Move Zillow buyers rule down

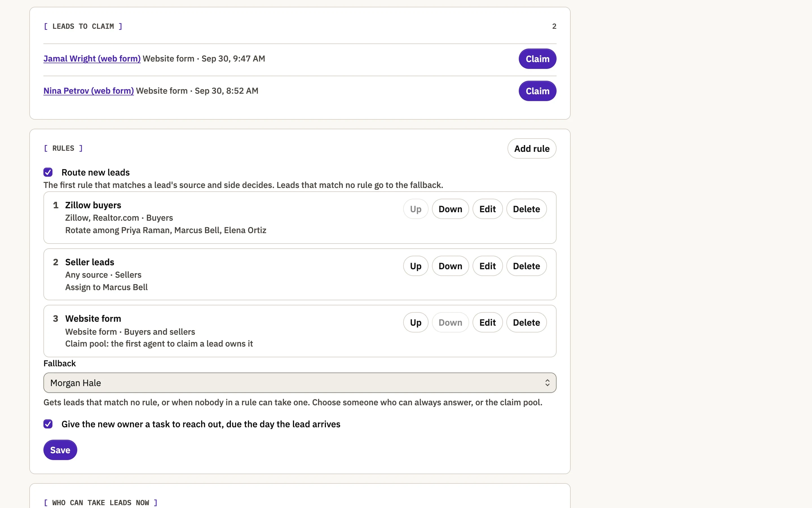point(450,209)
